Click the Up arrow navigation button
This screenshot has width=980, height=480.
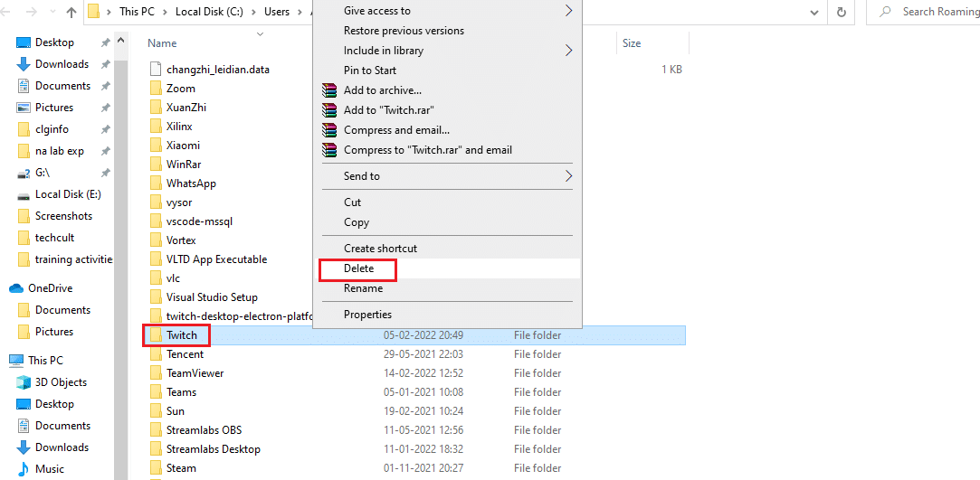coord(71,13)
